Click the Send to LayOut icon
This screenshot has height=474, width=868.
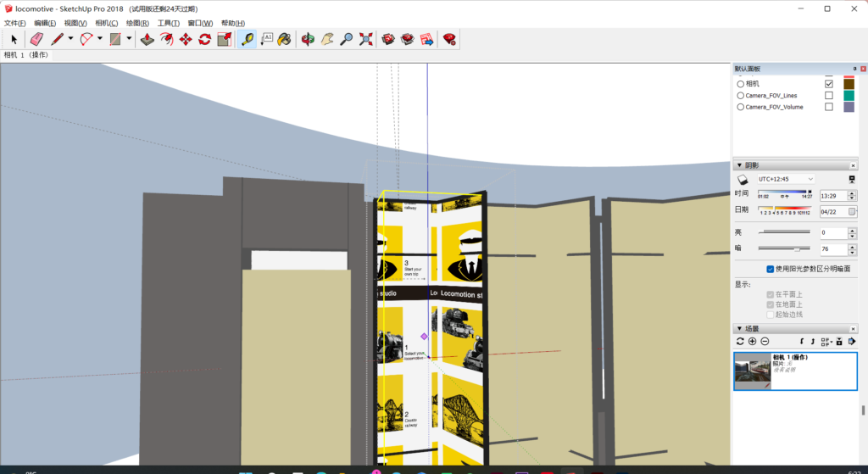tap(427, 39)
